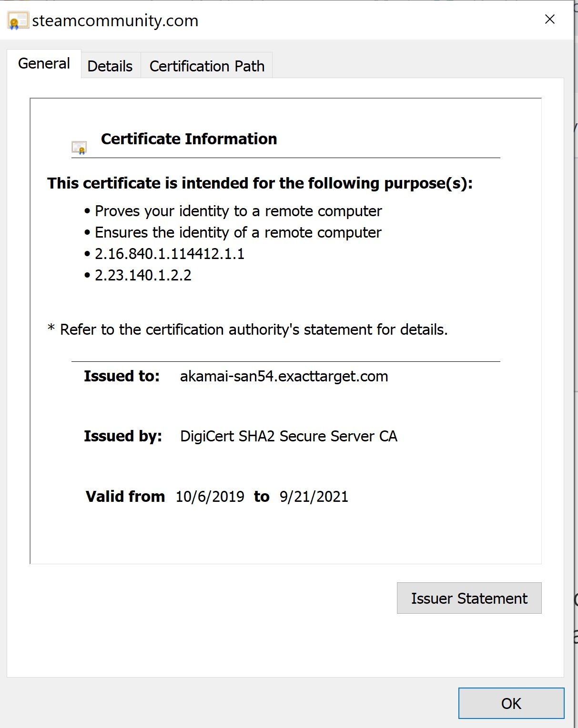Viewport: 578px width, 728px height.
Task: Click the certificate intended purposes heading
Action: coord(260,183)
